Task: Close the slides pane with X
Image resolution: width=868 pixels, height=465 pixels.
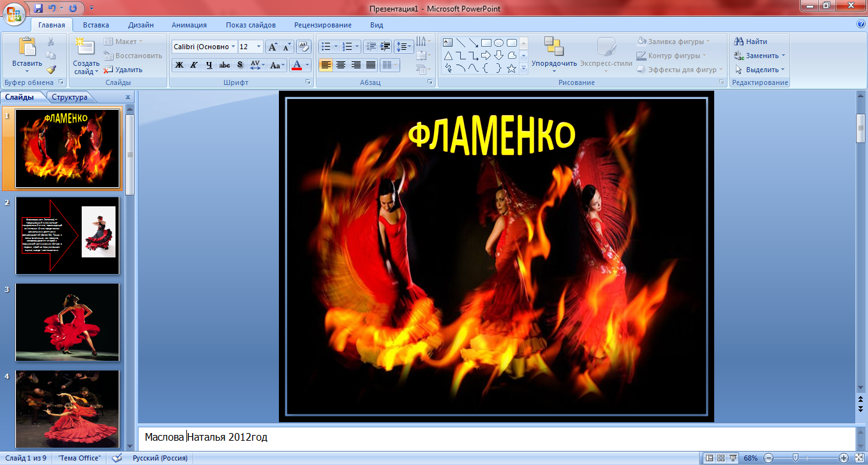Action: [x=128, y=97]
